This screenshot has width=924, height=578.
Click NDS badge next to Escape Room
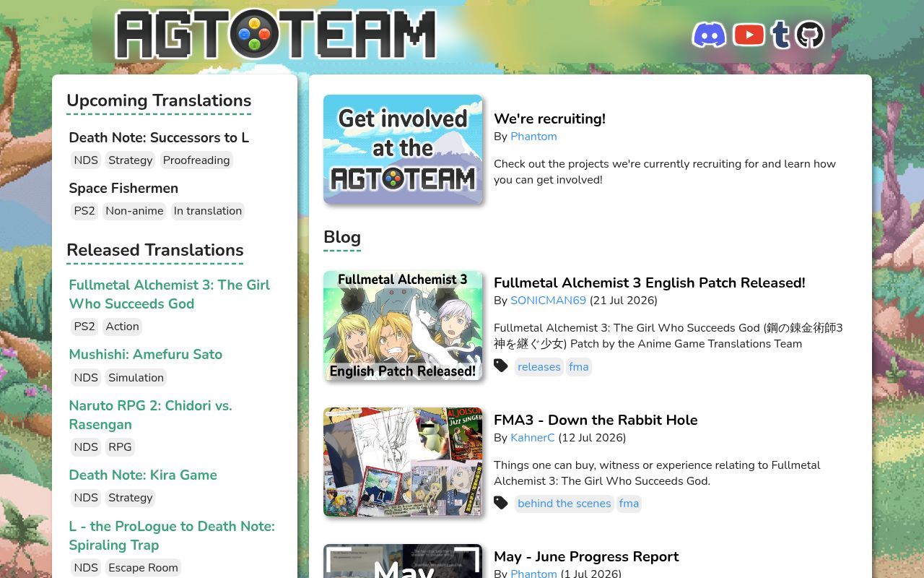click(86, 568)
